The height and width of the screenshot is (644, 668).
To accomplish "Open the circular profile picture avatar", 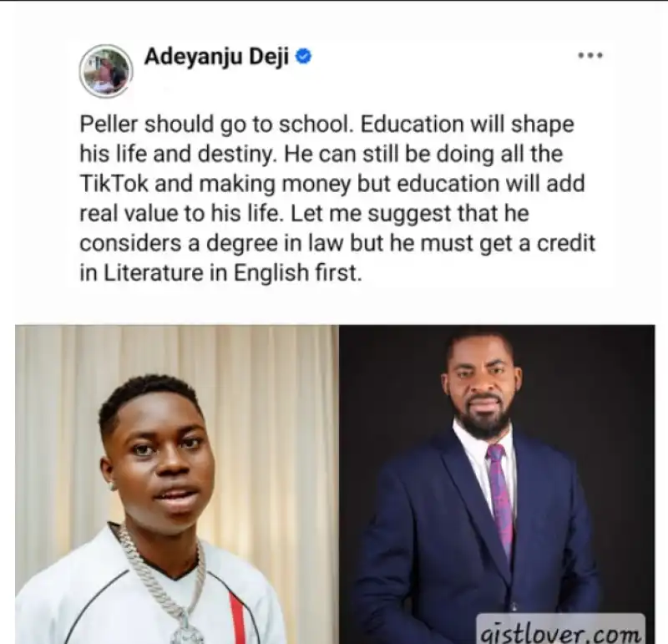I will (x=106, y=71).
